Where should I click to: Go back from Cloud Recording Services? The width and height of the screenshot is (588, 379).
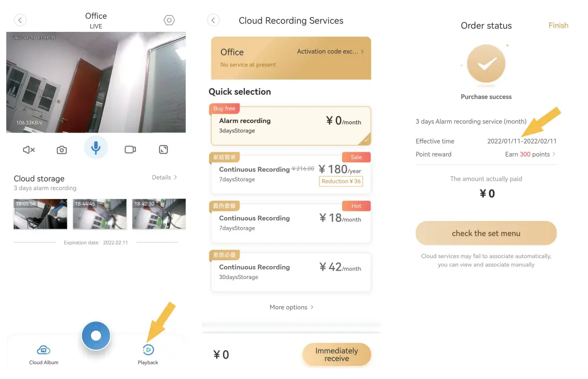point(213,20)
